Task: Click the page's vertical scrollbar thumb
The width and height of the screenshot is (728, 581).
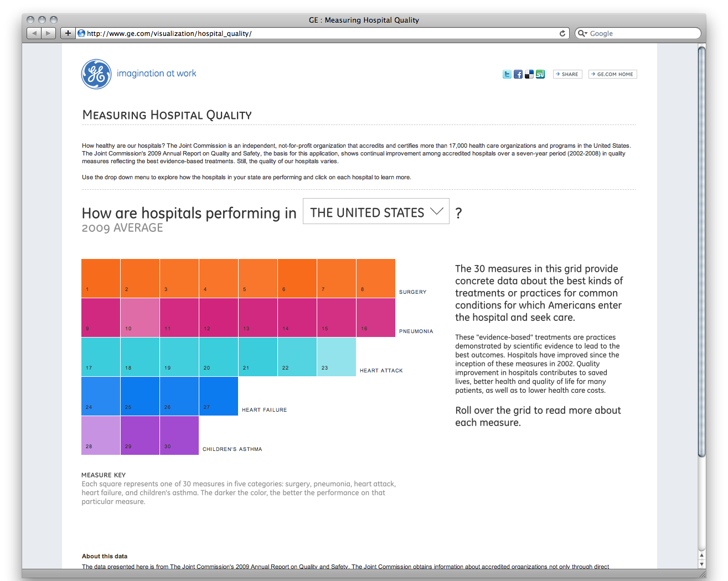Action: pos(701,252)
